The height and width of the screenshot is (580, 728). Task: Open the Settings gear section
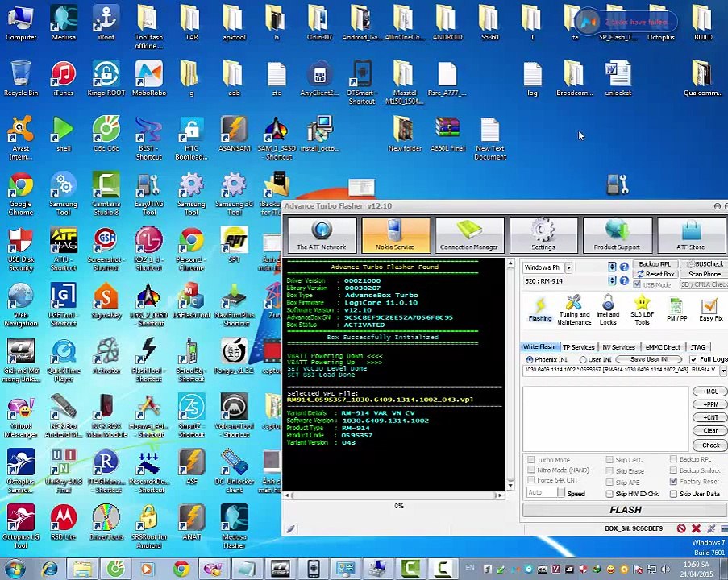(543, 234)
